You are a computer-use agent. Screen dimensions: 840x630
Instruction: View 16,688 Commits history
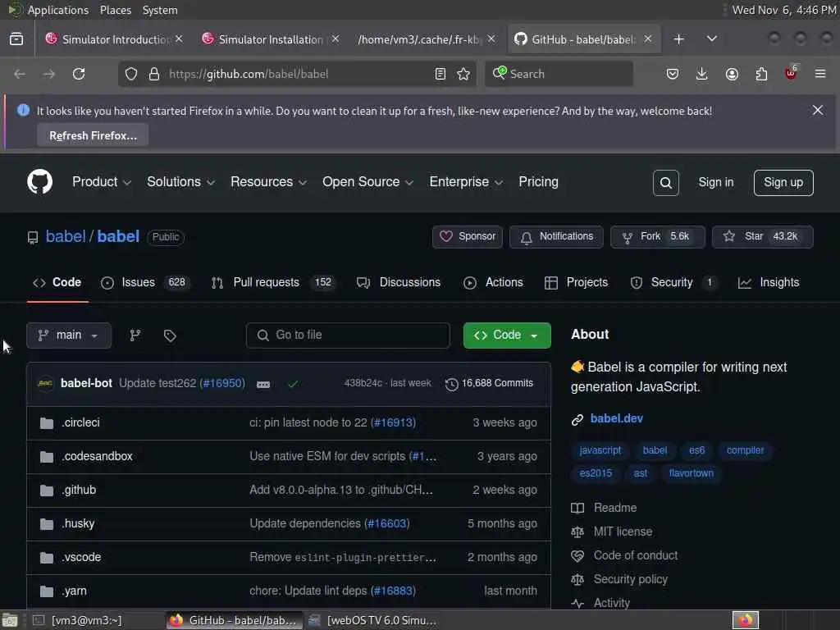click(489, 384)
